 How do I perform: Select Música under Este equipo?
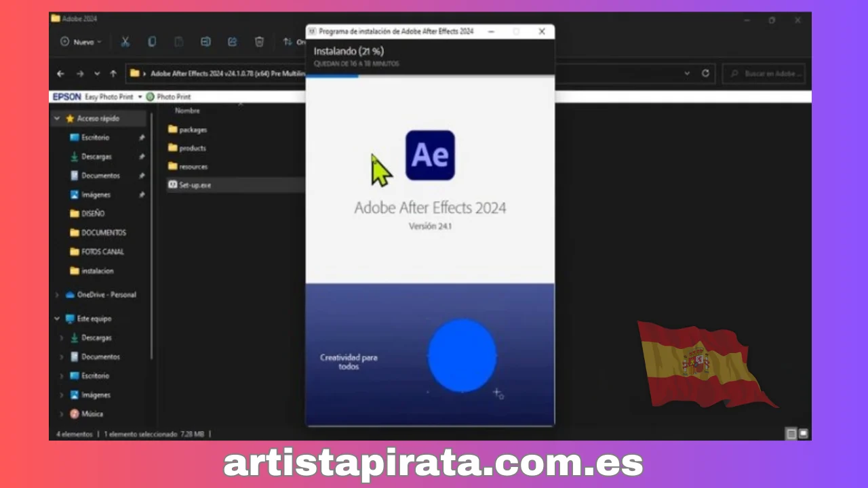point(92,413)
